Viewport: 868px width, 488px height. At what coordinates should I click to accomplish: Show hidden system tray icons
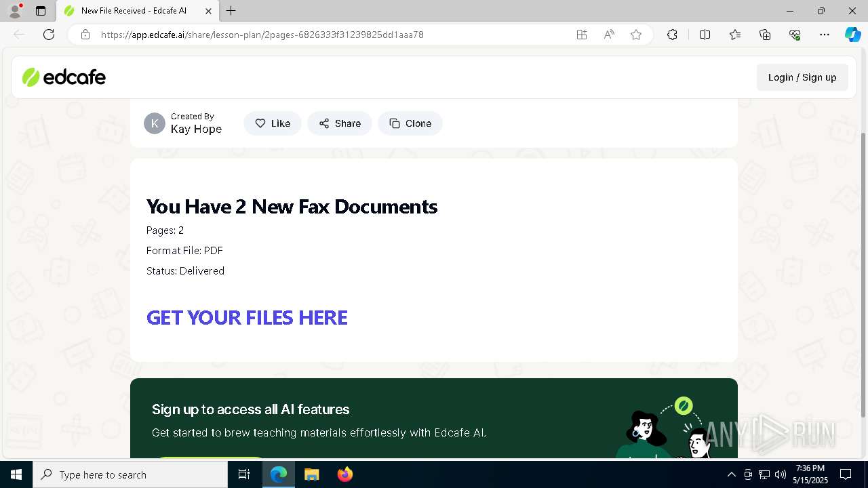coord(731,474)
